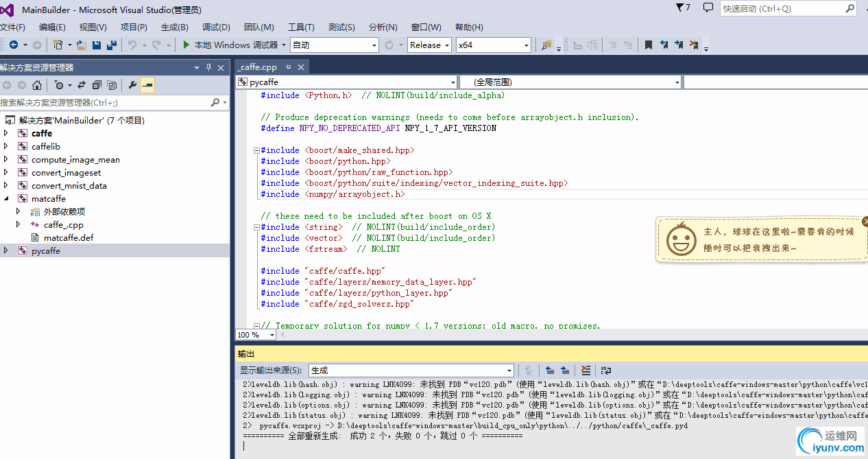Open the 生成(B) build menu
Viewport: 868px width, 459px height.
tap(174, 27)
